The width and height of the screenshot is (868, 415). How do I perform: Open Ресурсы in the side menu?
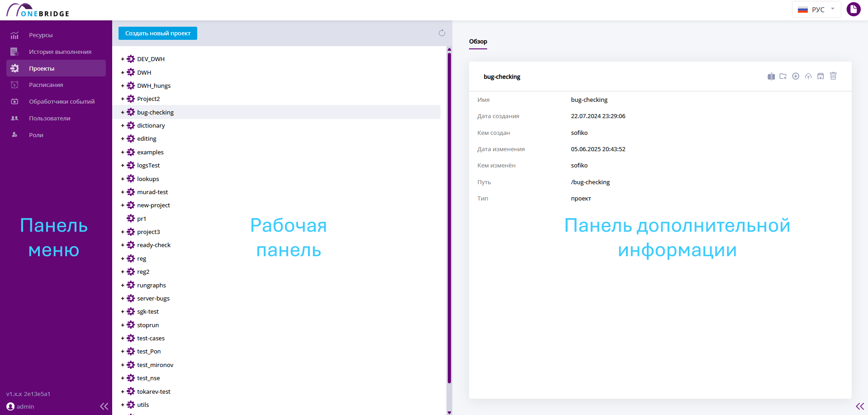(x=56, y=35)
